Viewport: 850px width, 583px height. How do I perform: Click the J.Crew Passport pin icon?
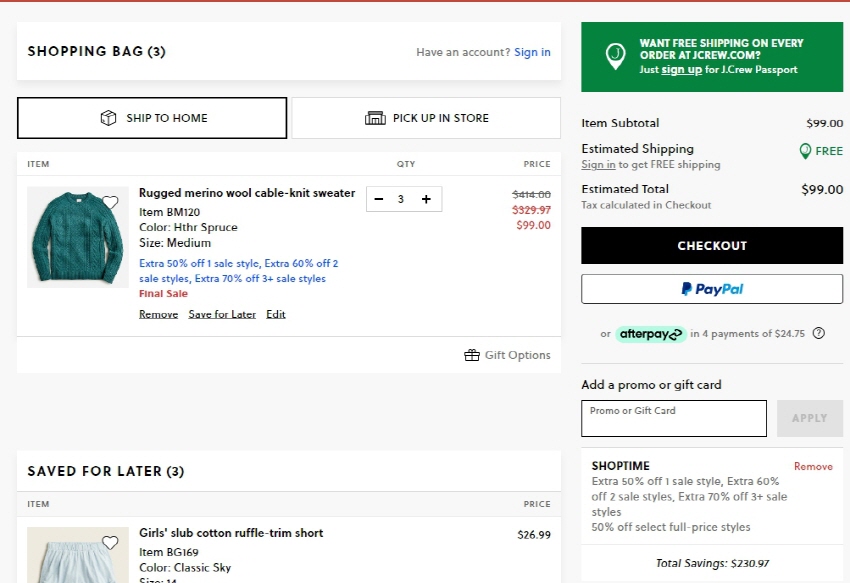coord(615,56)
